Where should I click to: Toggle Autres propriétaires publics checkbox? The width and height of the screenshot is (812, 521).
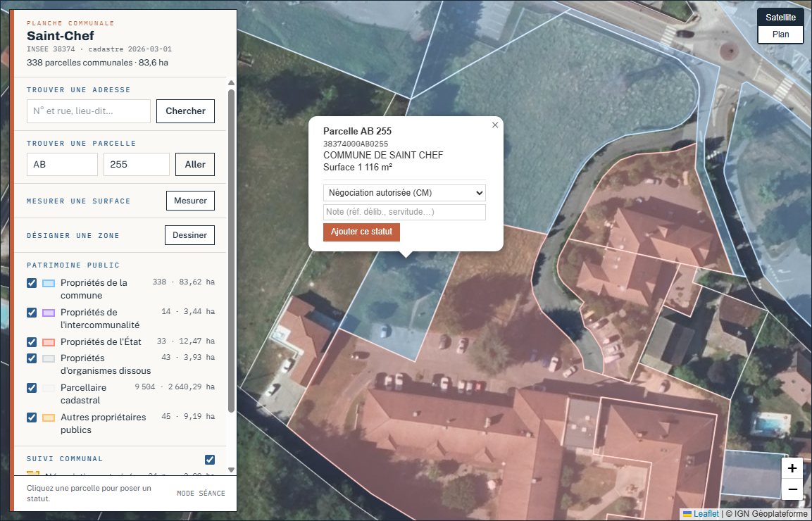point(32,417)
